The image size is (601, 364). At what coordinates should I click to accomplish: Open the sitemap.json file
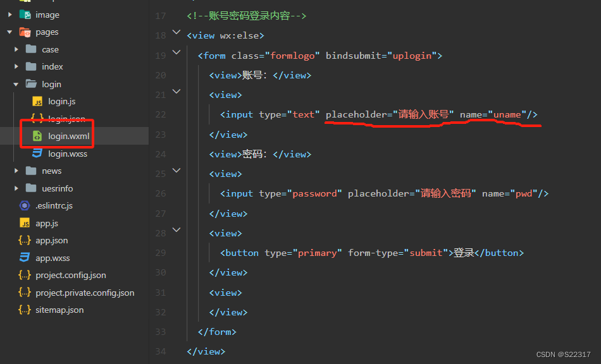point(59,310)
